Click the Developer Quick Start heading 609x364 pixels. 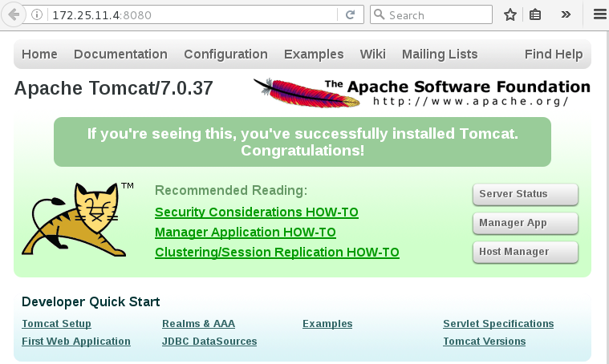(91, 301)
